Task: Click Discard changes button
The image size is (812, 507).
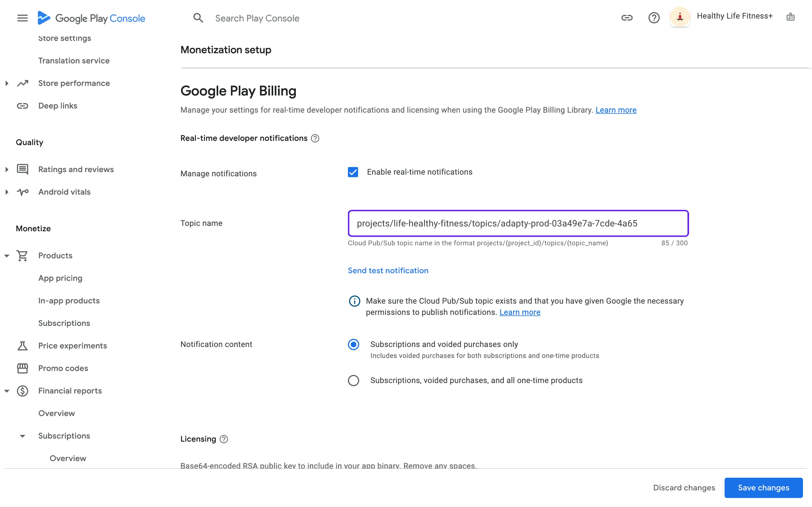Action: (x=684, y=488)
